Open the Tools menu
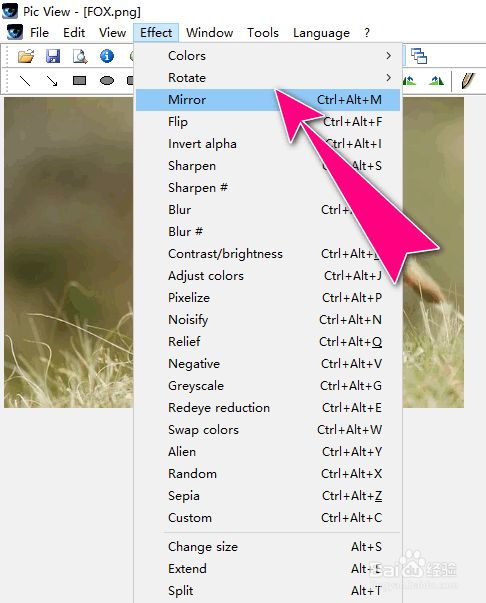486x603 pixels. pyautogui.click(x=263, y=33)
